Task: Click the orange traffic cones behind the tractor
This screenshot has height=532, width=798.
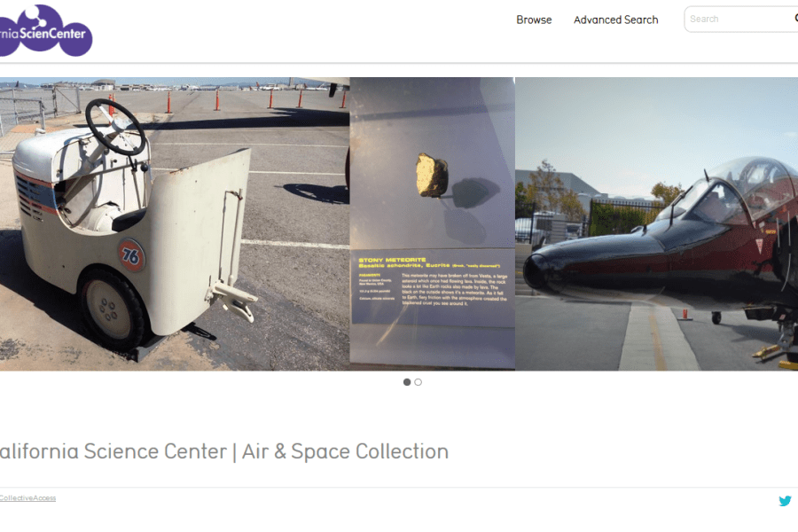Action: point(229,100)
